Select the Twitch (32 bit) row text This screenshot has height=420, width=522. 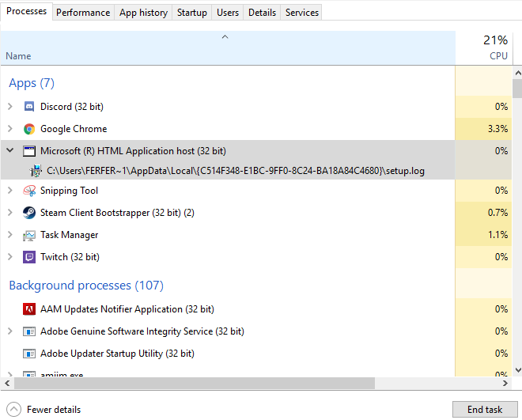pos(70,257)
